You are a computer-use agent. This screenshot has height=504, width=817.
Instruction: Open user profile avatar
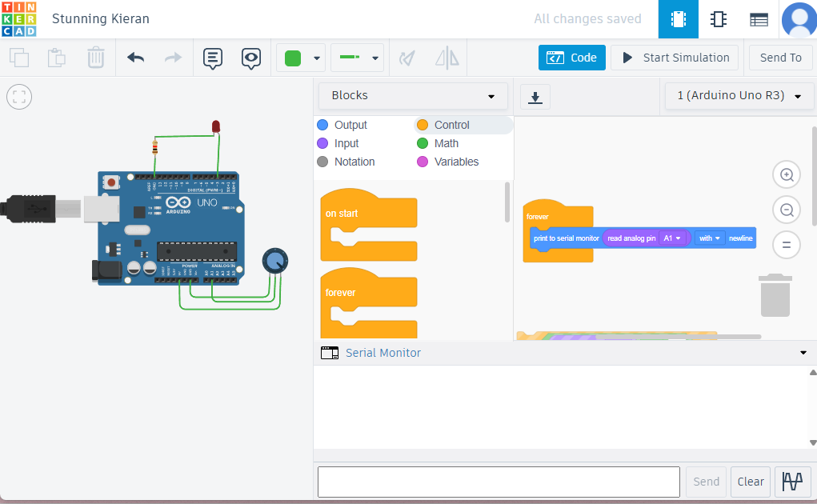click(x=799, y=20)
